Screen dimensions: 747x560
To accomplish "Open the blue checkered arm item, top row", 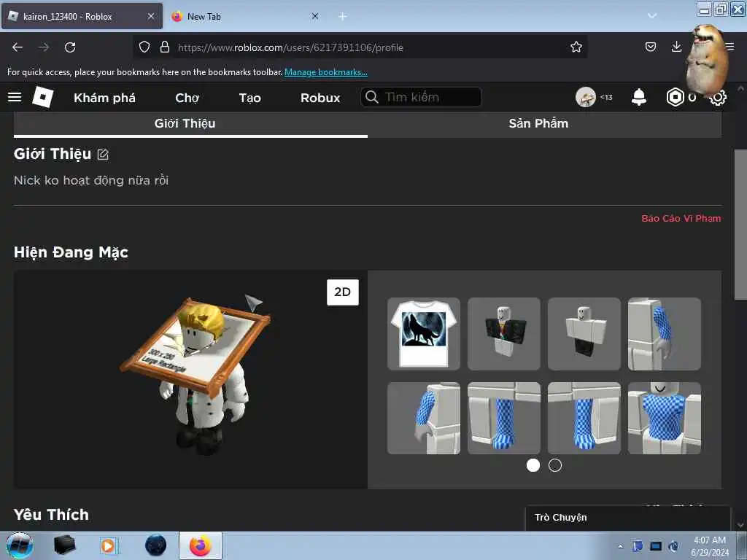I will tap(665, 334).
